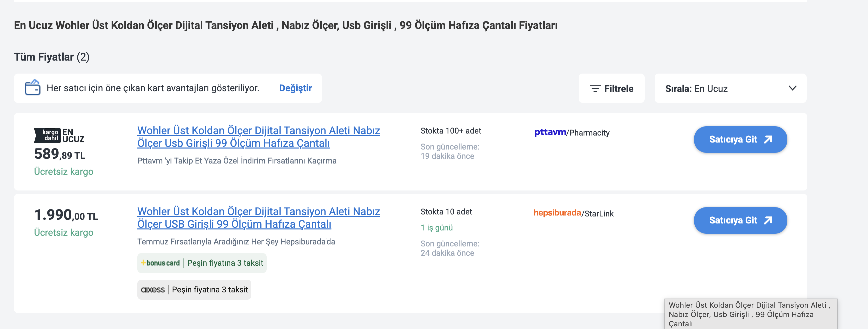Image resolution: width=868 pixels, height=329 pixels.
Task: Click the Değiştir link
Action: (296, 88)
